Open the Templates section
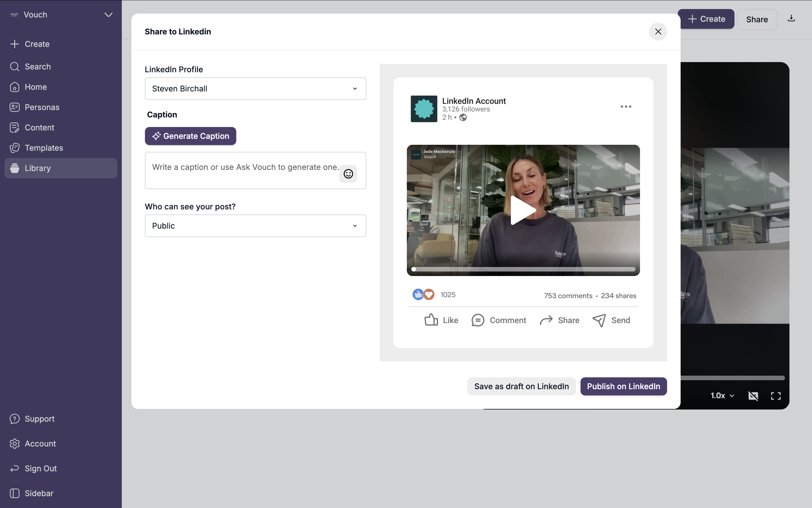Viewport: 812px width, 508px height. 61,148
